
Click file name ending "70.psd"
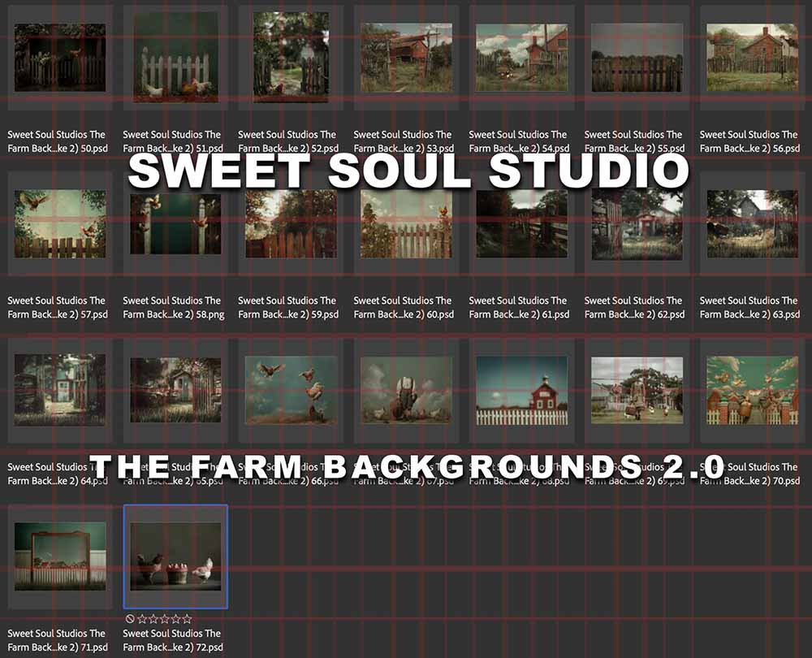click(x=749, y=474)
